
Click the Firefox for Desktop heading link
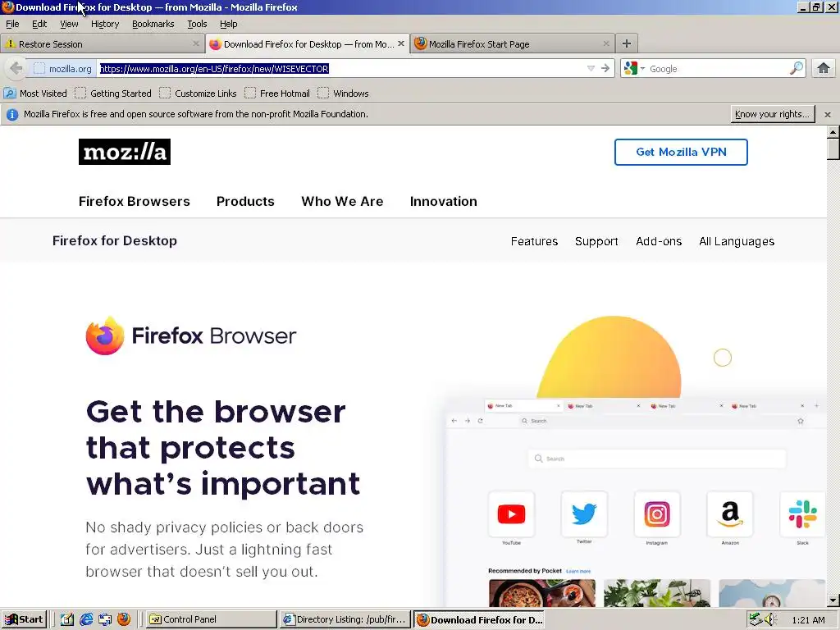pyautogui.click(x=115, y=241)
